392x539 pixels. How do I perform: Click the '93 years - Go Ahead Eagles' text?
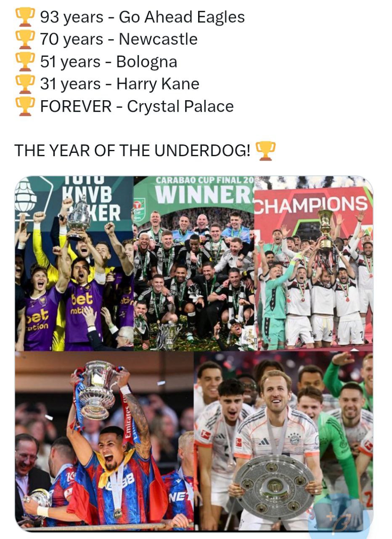pyautogui.click(x=142, y=17)
